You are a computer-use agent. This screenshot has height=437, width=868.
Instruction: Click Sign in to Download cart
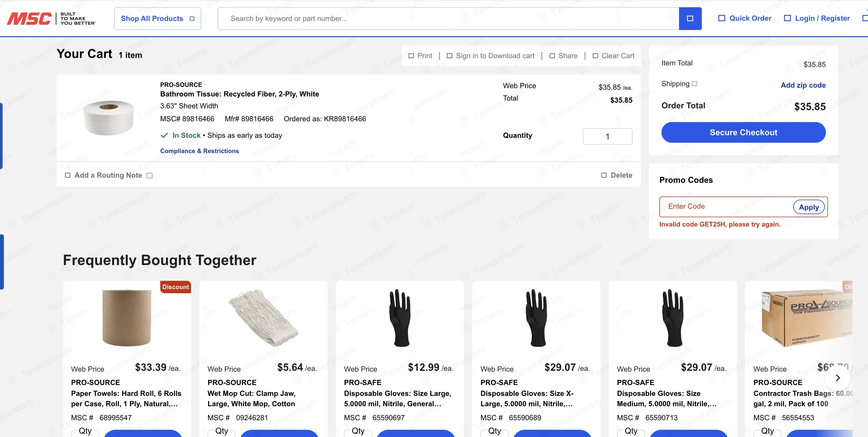491,56
